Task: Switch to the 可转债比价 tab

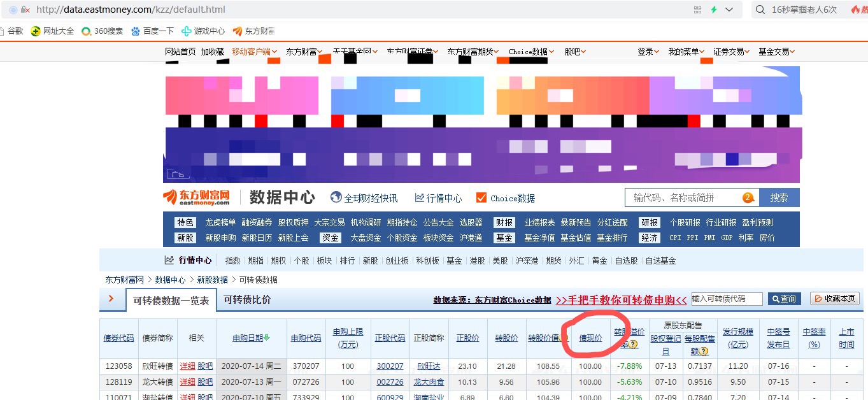Action: click(x=248, y=299)
